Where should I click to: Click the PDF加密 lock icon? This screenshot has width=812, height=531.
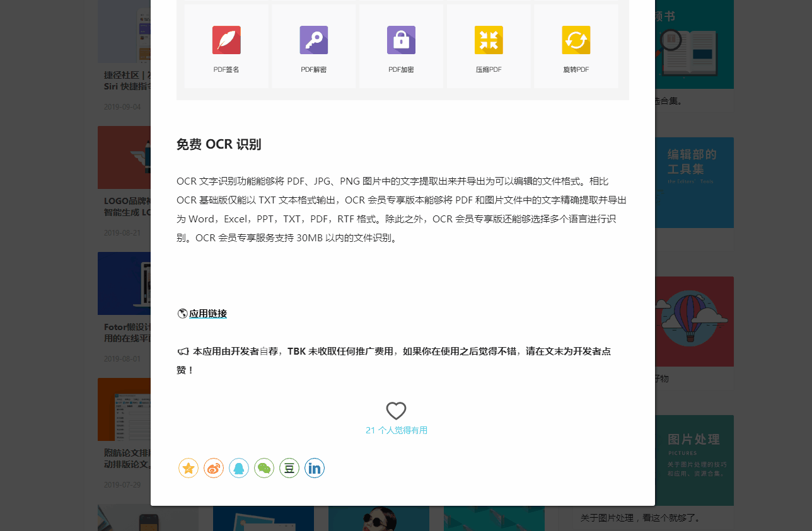point(401,40)
